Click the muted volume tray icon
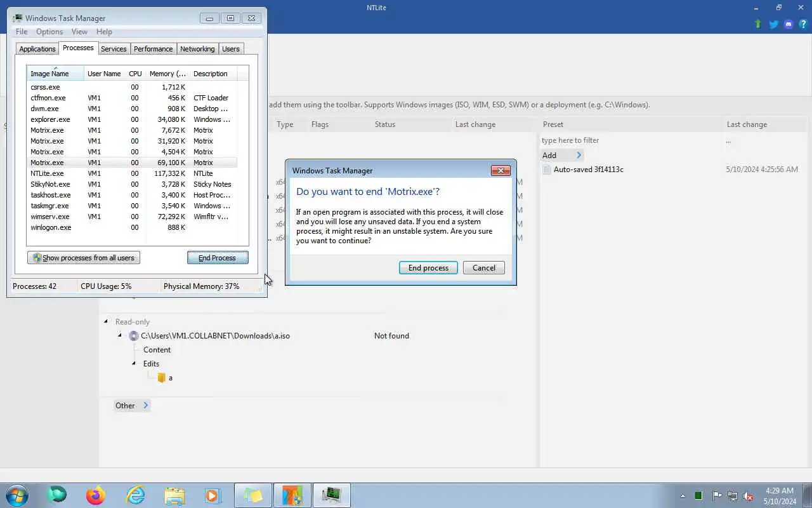 [x=749, y=496]
